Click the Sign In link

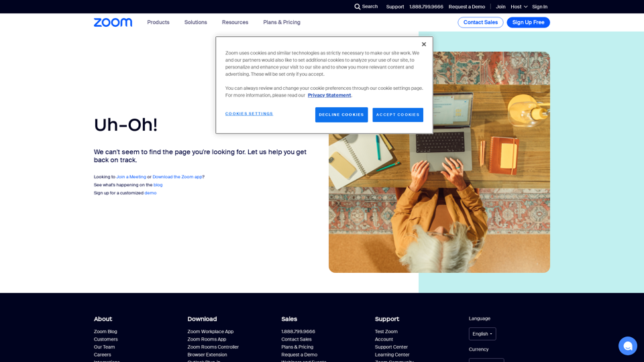[x=539, y=7]
